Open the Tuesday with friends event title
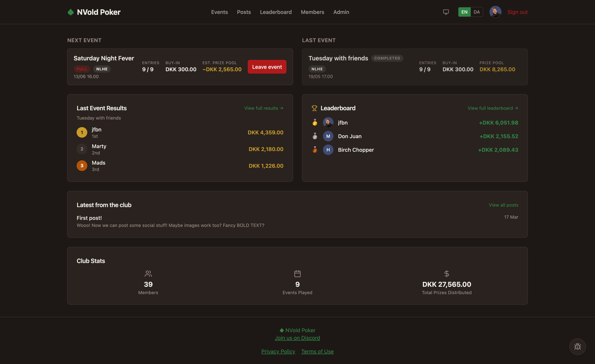Image resolution: width=595 pixels, height=364 pixels. tap(338, 58)
